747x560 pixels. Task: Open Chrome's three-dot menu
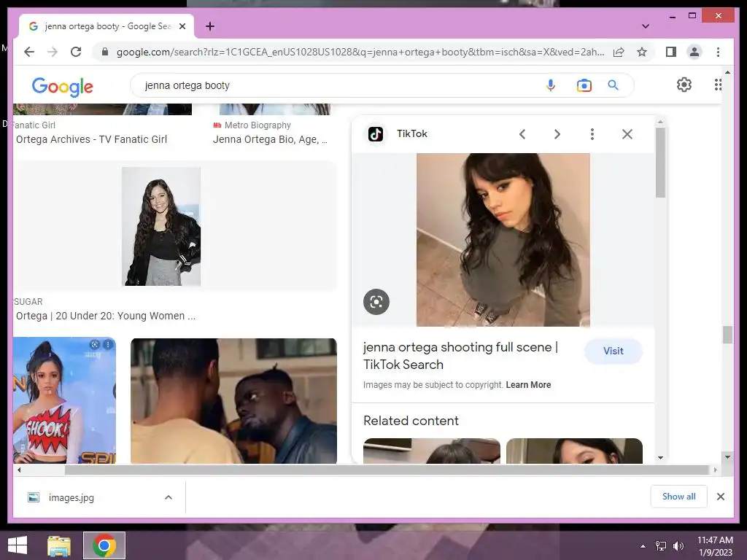coord(718,52)
